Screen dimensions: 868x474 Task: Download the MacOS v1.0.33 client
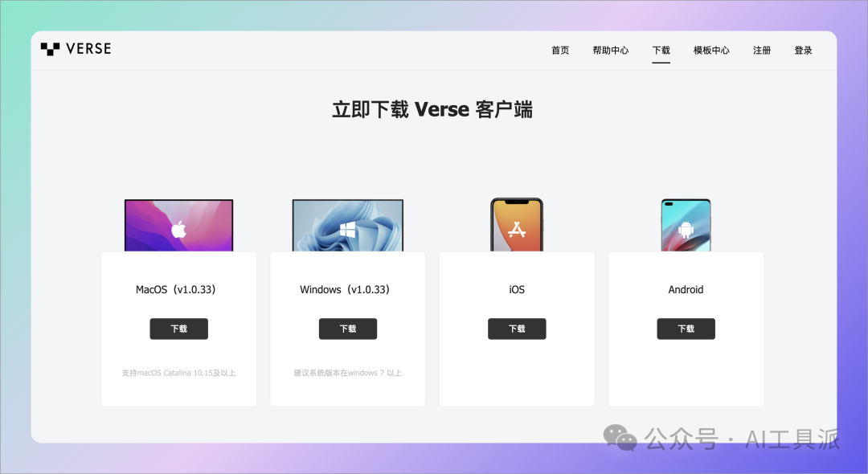coord(178,329)
